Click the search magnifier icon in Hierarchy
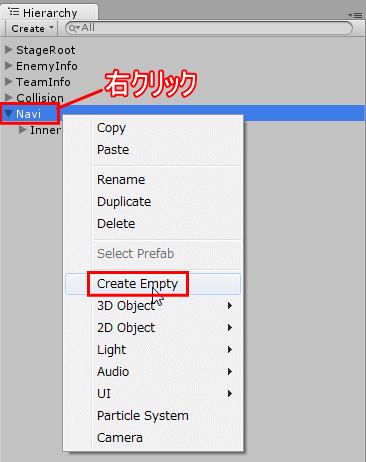 coord(73,28)
